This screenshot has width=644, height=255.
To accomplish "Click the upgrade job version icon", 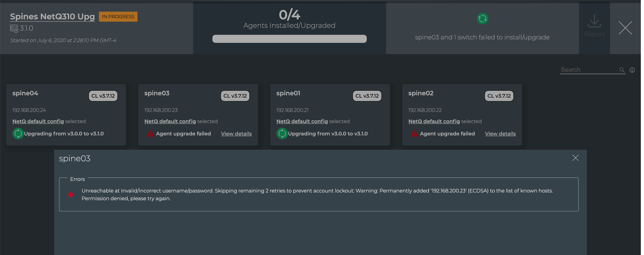I will point(14,29).
